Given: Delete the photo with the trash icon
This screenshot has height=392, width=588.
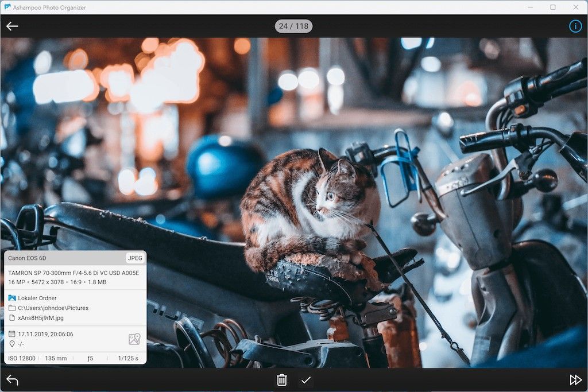Looking at the screenshot, I should pyautogui.click(x=281, y=380).
